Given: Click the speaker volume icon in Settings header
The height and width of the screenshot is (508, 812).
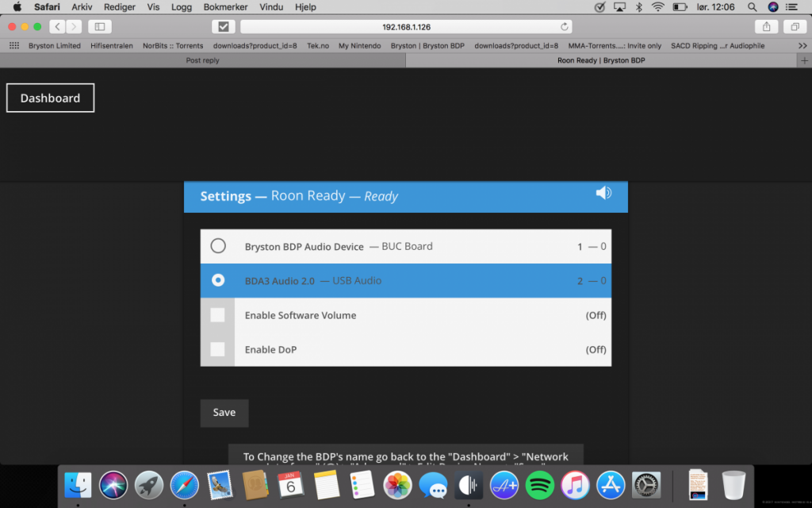Looking at the screenshot, I should [603, 193].
